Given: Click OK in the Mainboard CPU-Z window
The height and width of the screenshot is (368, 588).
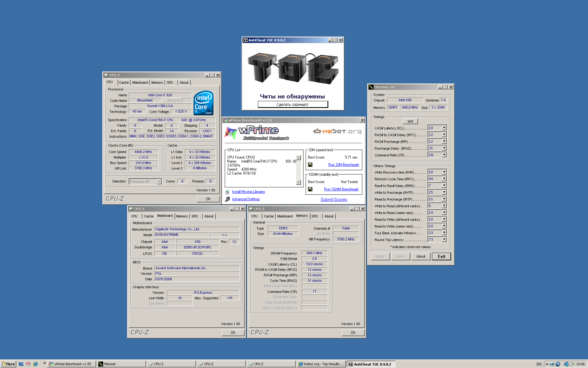Looking at the screenshot, I should [233, 333].
